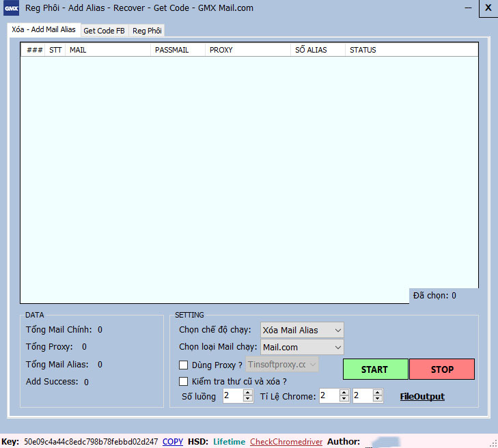Switch to Xóa - Add Mail Alias tab

pos(44,29)
